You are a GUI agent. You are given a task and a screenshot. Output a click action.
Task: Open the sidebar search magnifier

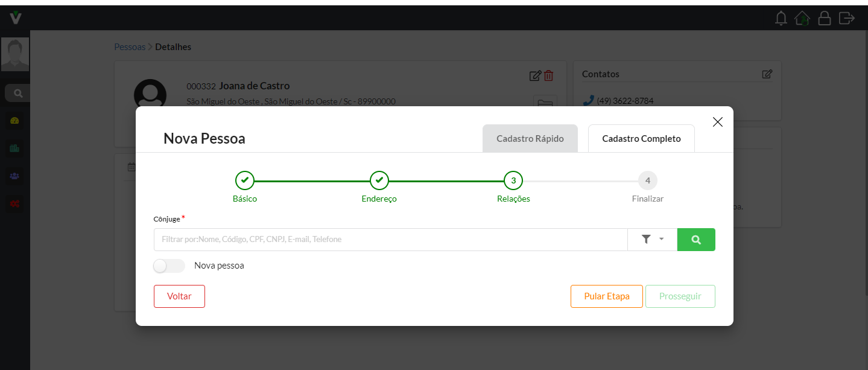pos(18,94)
